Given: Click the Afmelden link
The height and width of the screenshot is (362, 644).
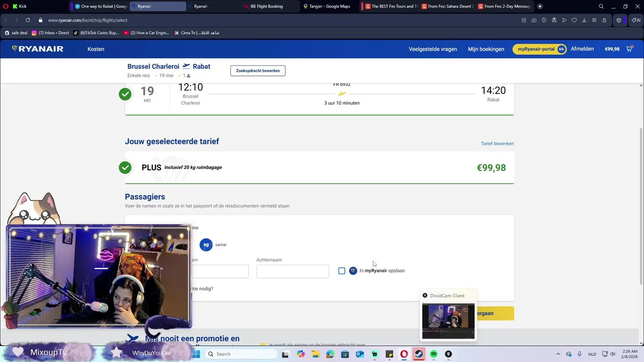Looking at the screenshot, I should (582, 49).
